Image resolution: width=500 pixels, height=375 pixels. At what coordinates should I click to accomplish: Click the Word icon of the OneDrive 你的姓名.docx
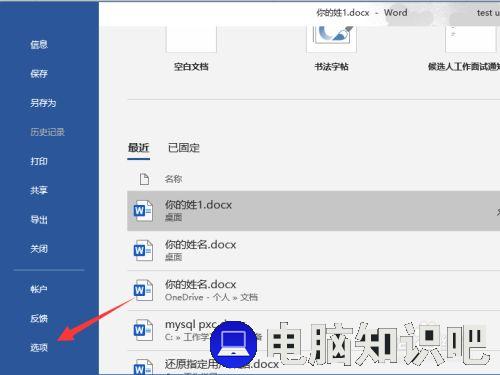point(143,290)
